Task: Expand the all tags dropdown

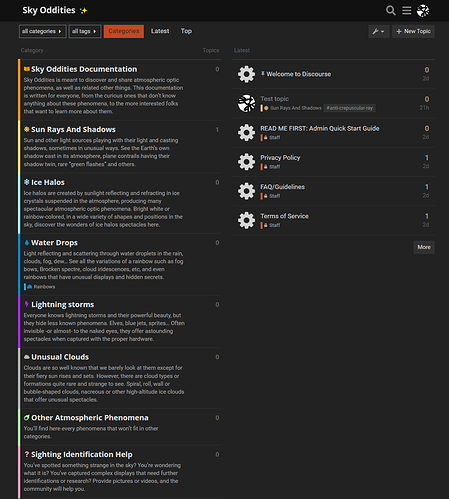Action: [x=85, y=31]
